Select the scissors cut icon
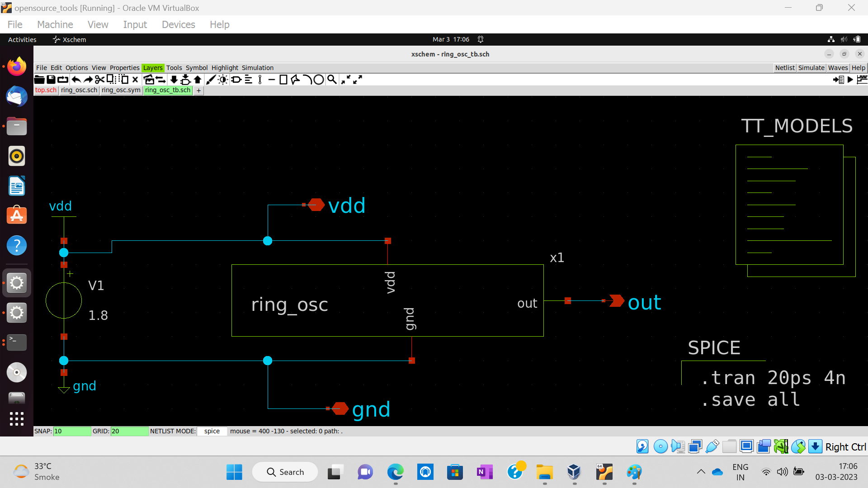 tap(99, 80)
